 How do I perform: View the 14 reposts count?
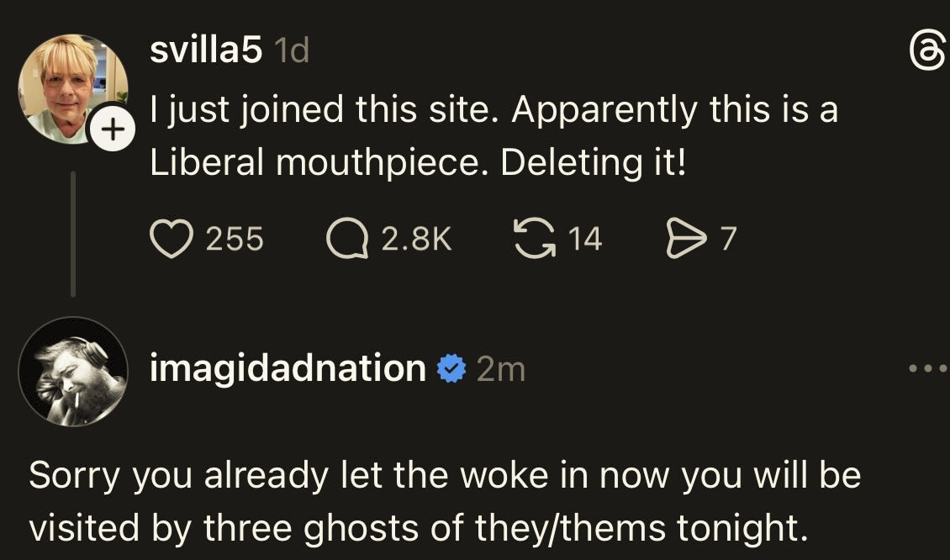(585, 240)
